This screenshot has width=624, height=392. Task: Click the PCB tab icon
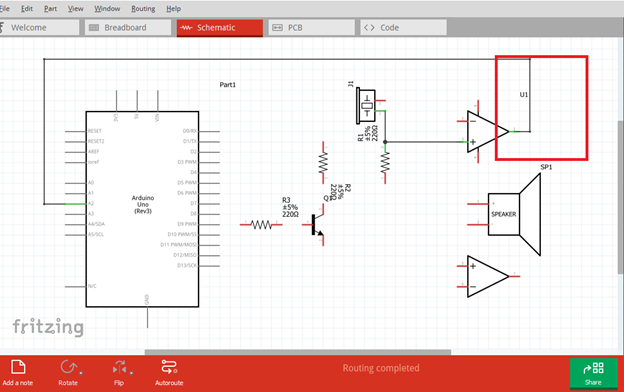277,27
